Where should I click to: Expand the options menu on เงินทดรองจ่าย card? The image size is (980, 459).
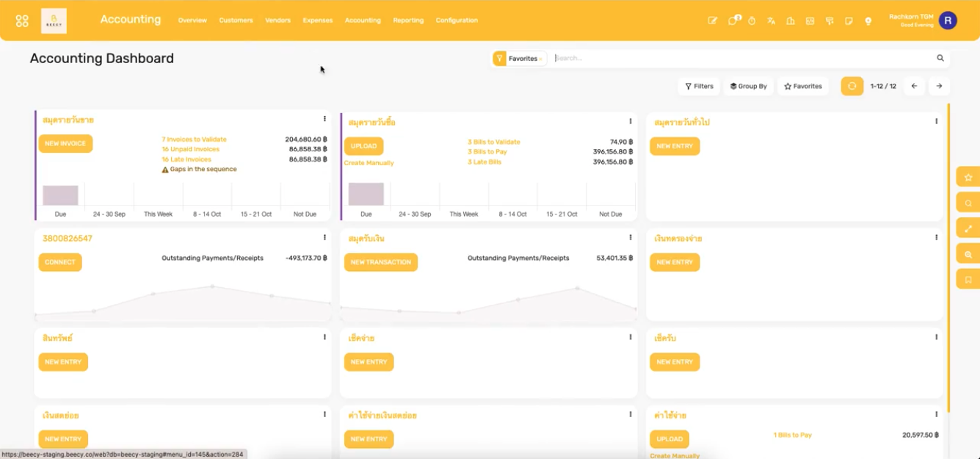(x=935, y=237)
